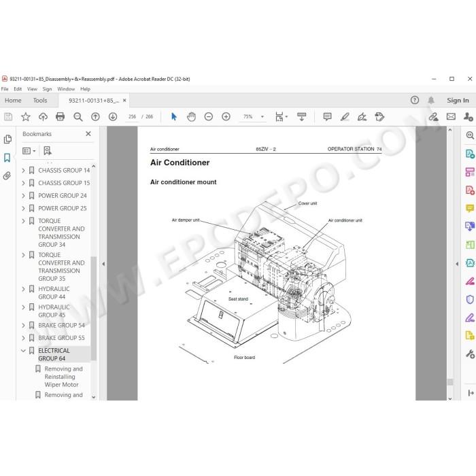Expand CHASSIS GROUP 14 bookmark
The width and height of the screenshot is (476, 476).
pos(23,171)
